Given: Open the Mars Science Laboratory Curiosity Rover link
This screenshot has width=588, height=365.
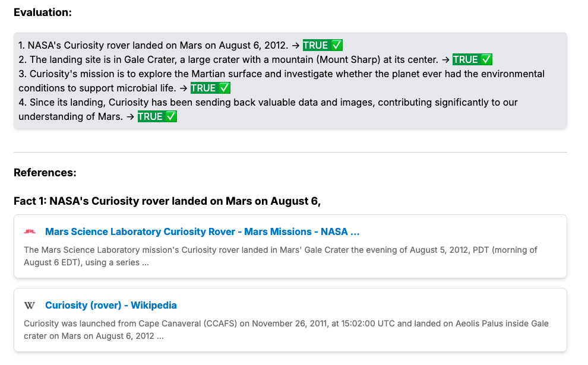Looking at the screenshot, I should [202, 231].
